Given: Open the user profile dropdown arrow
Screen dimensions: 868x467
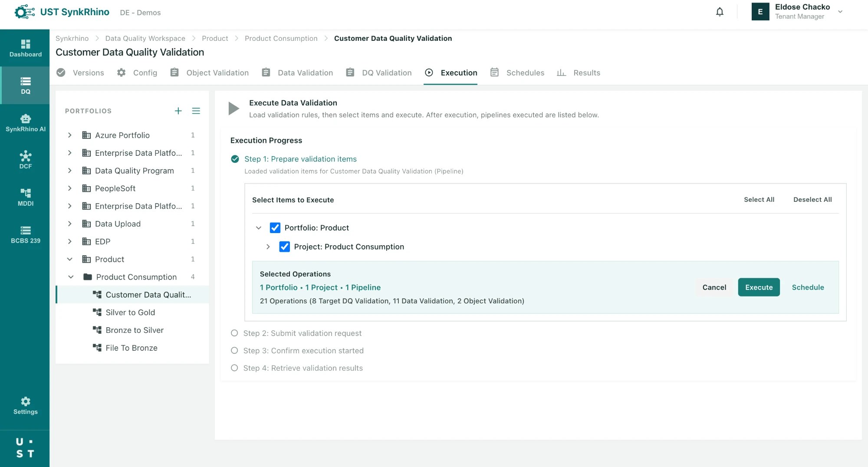Looking at the screenshot, I should (840, 12).
